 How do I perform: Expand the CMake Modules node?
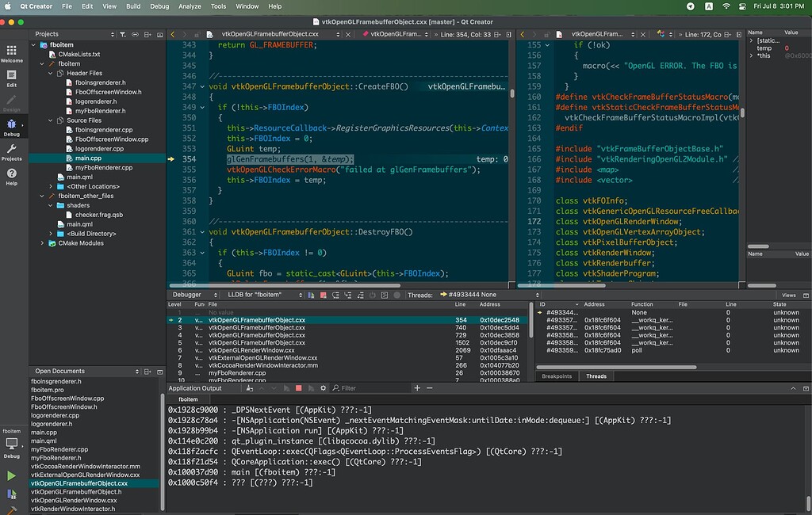[x=43, y=243]
